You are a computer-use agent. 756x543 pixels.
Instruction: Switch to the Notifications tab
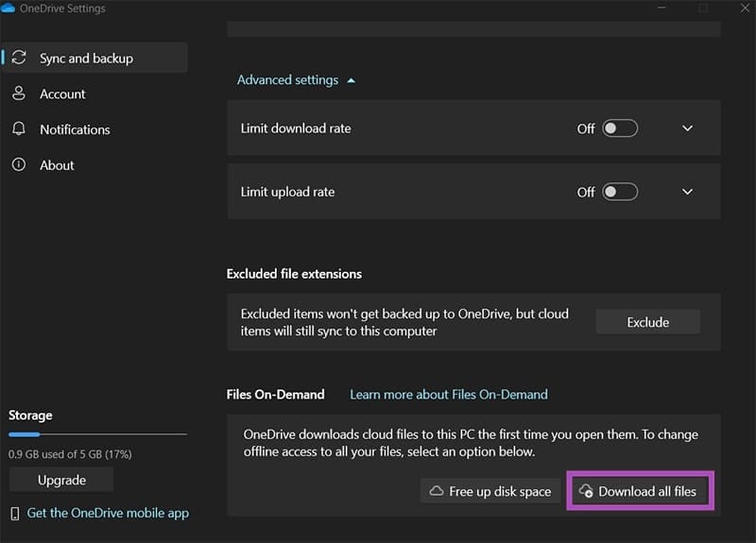pos(75,129)
